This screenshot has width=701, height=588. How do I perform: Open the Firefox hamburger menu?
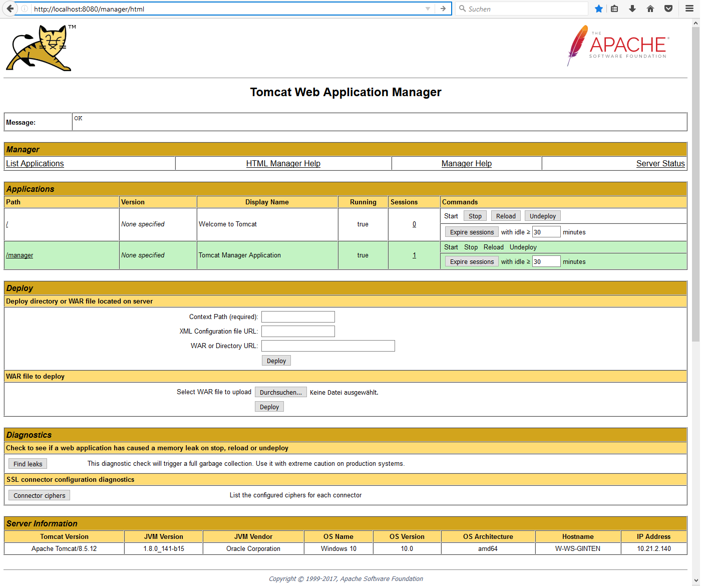pos(689,9)
